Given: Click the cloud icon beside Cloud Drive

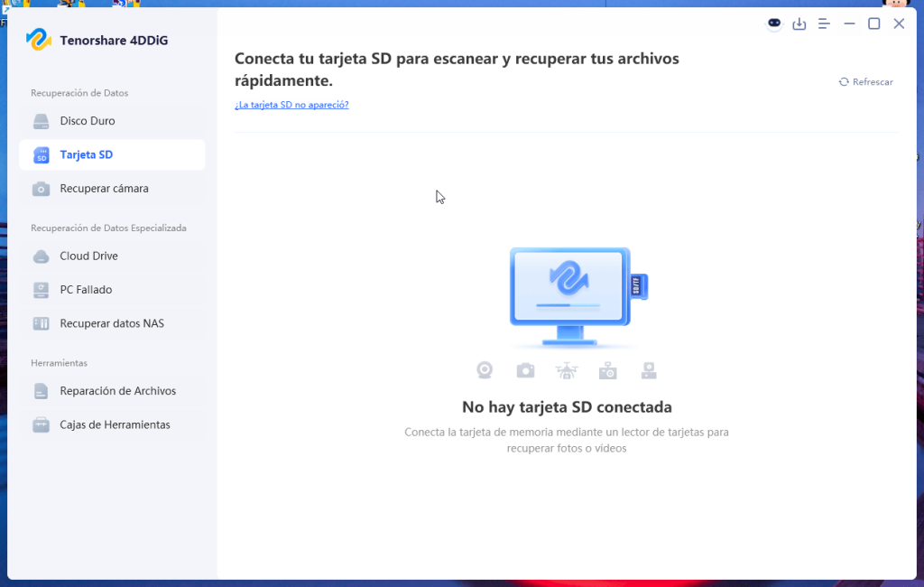Looking at the screenshot, I should pyautogui.click(x=41, y=256).
